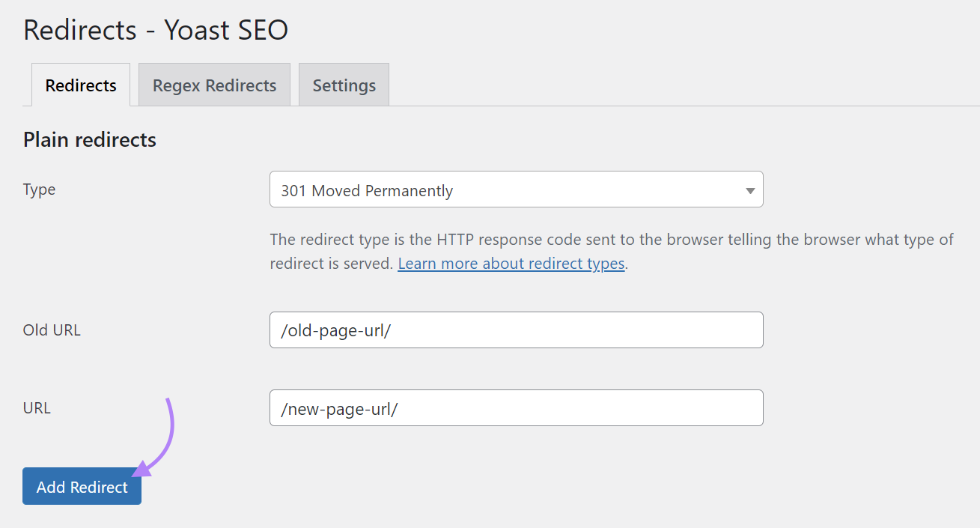This screenshot has width=980, height=528.
Task: Click the 'Type' field label
Action: click(39, 189)
